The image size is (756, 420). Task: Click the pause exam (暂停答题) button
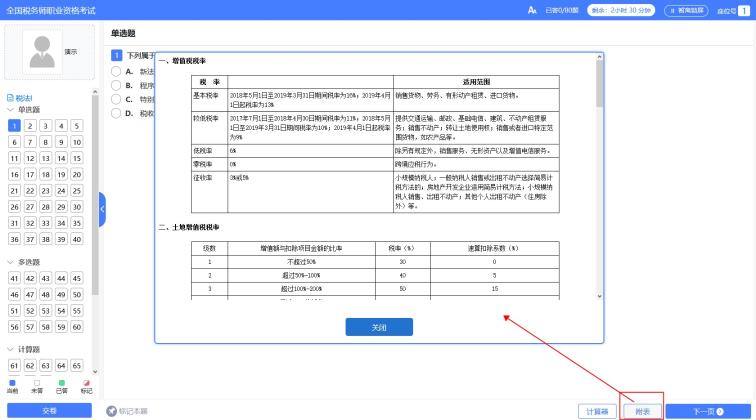pyautogui.click(x=686, y=10)
